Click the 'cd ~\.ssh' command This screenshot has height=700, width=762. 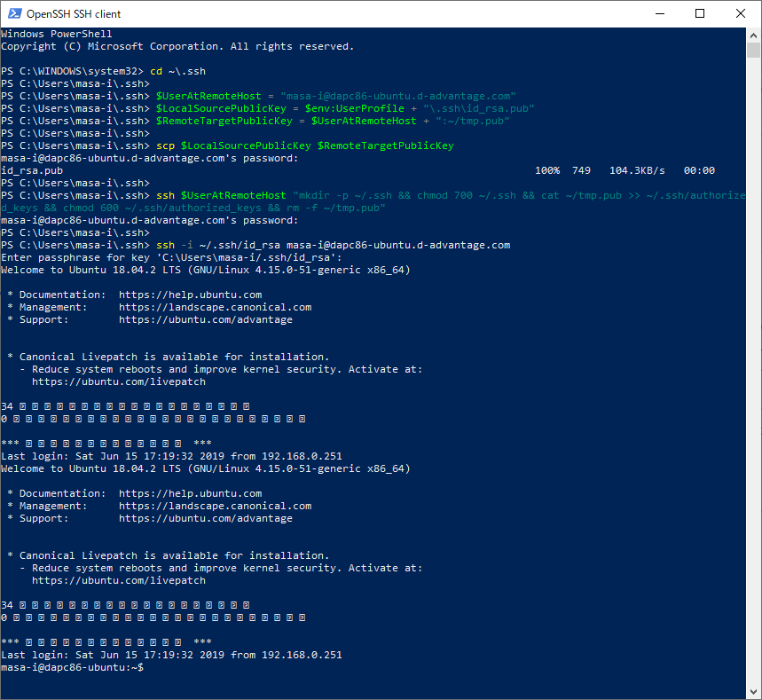coord(178,72)
